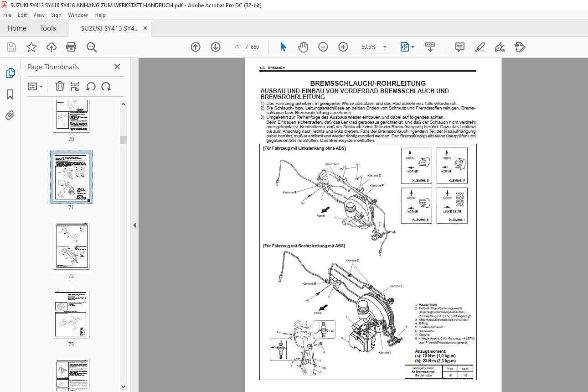Screen dimensions: 588x392
Task: Click the 'KLEMME: F' diagram label
Action: click(x=456, y=181)
